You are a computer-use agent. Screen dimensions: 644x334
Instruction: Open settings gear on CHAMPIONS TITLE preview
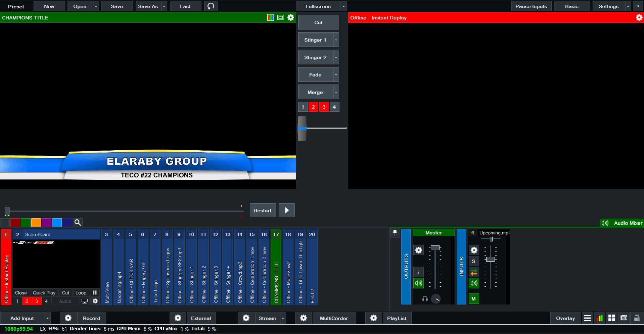coord(291,17)
